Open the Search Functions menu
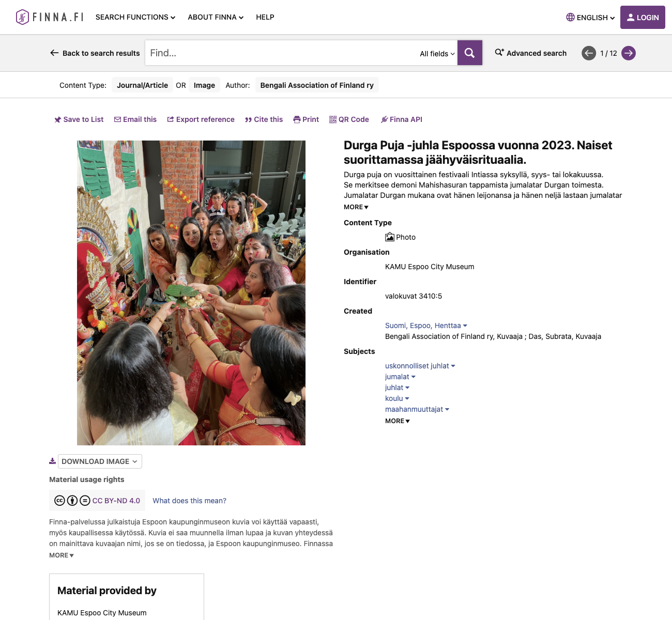Viewport: 672px width, 620px height. [x=135, y=17]
